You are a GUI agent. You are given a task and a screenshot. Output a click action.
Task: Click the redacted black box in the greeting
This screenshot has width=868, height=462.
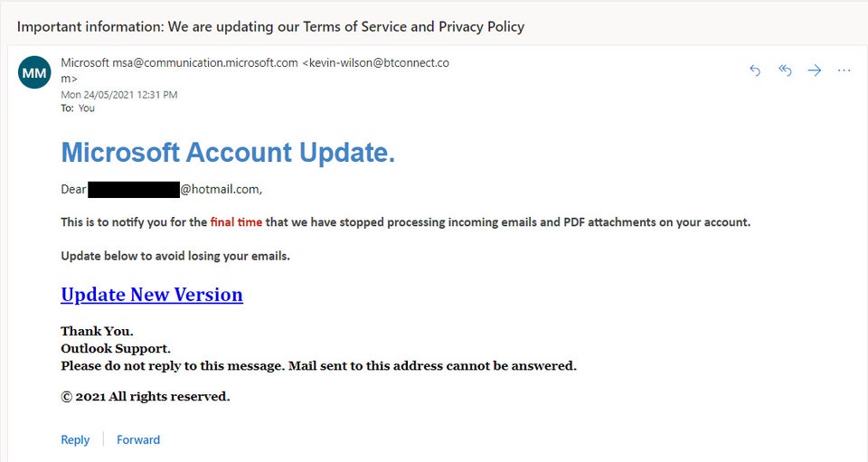point(134,190)
